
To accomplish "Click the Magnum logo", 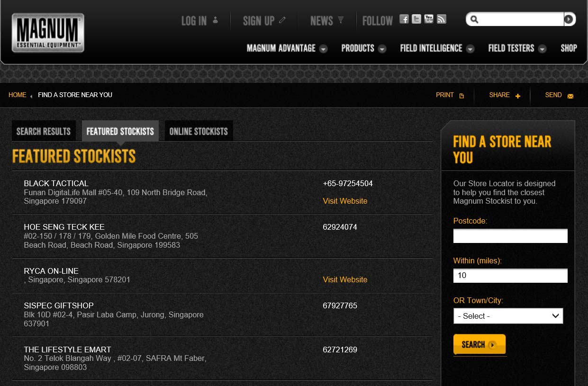I will (x=48, y=33).
